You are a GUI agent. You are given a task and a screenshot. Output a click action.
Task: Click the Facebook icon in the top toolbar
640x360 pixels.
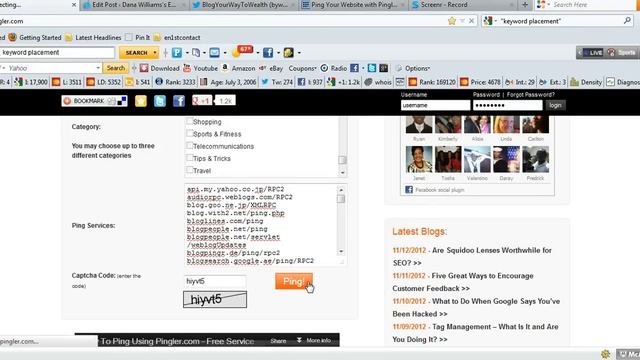pos(268,53)
